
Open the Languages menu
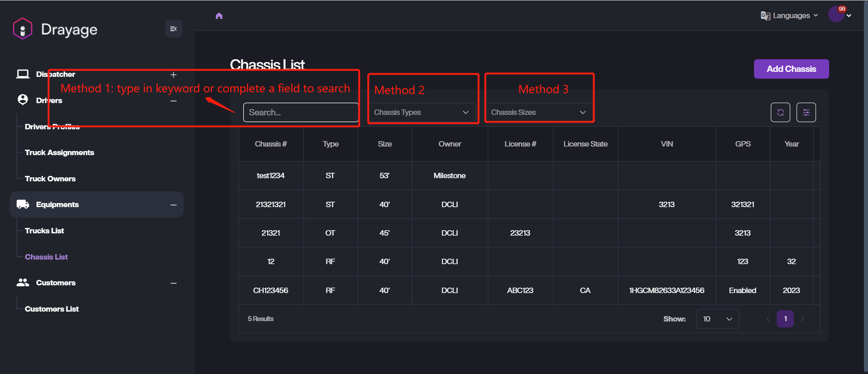tap(790, 16)
